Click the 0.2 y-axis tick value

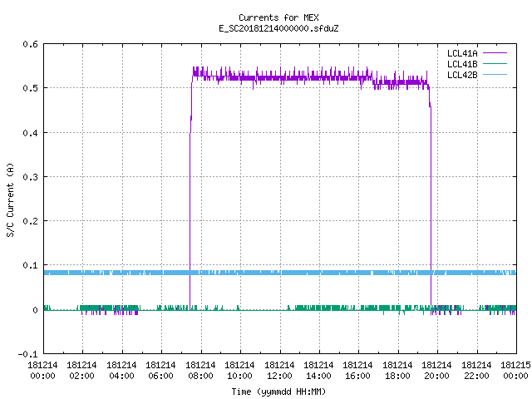[x=30, y=221]
